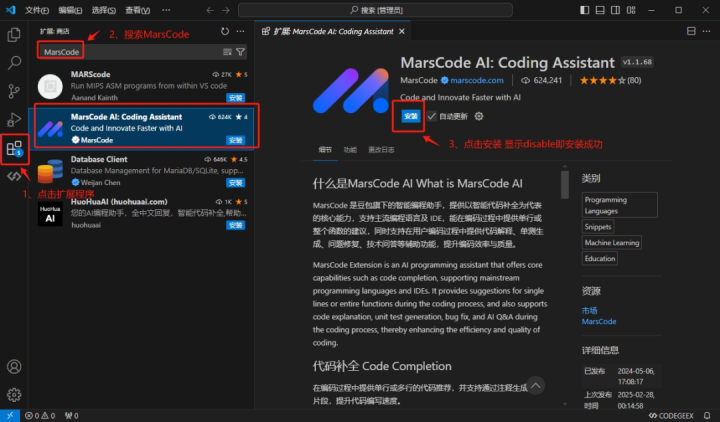Open the Search view in activity bar

coord(14,62)
